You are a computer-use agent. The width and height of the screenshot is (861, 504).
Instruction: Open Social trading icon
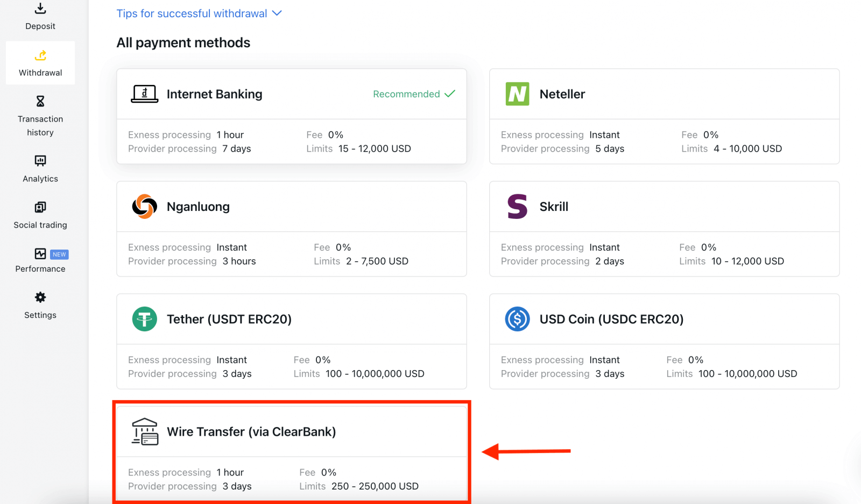(x=40, y=207)
